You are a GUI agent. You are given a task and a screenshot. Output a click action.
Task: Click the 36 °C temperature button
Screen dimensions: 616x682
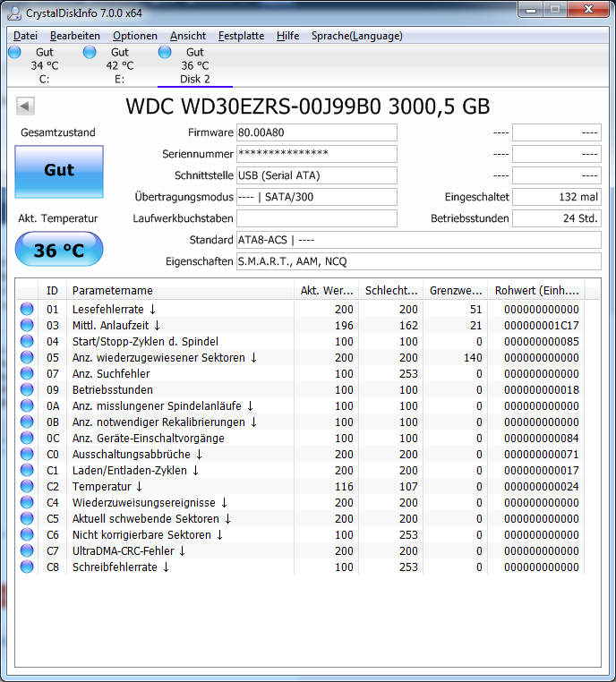pyautogui.click(x=59, y=249)
